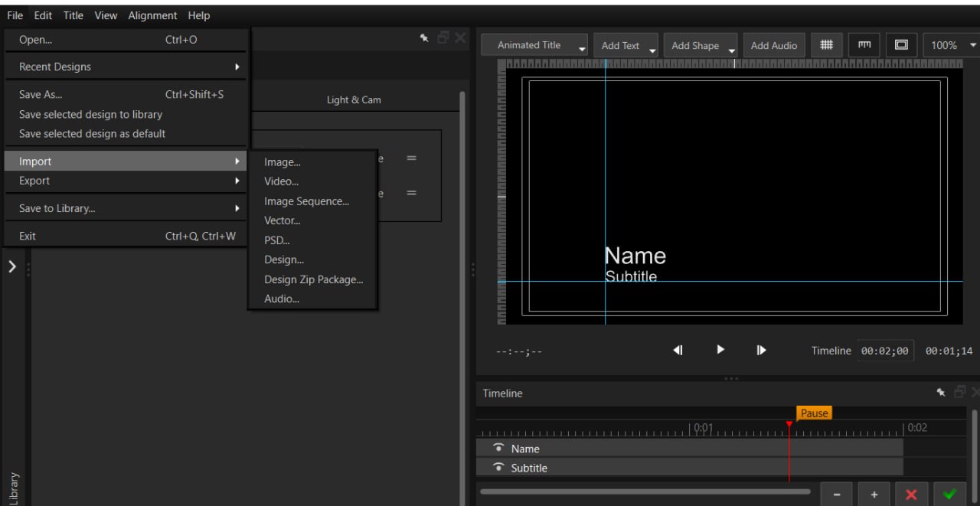
Task: Import a Video... from the submenu
Action: point(312,181)
